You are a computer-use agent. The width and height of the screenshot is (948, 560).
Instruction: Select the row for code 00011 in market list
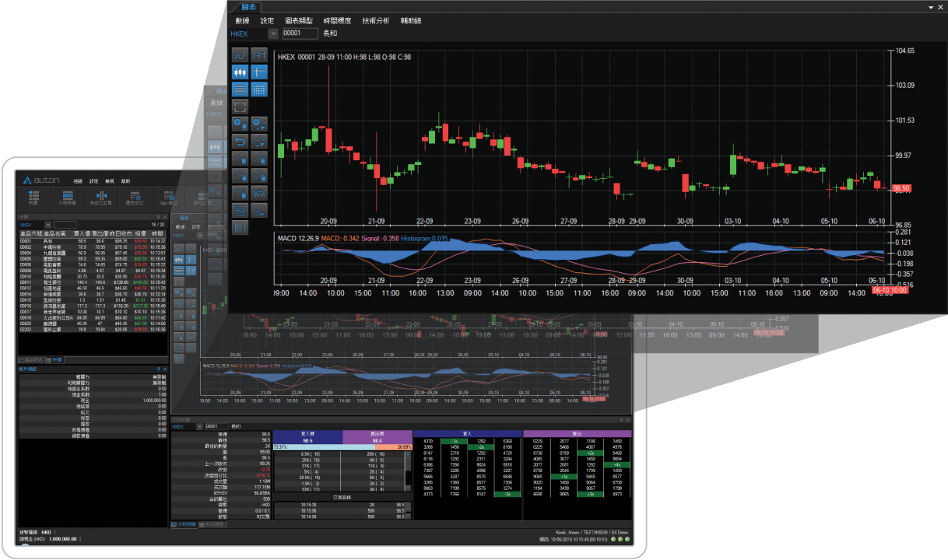[93, 281]
